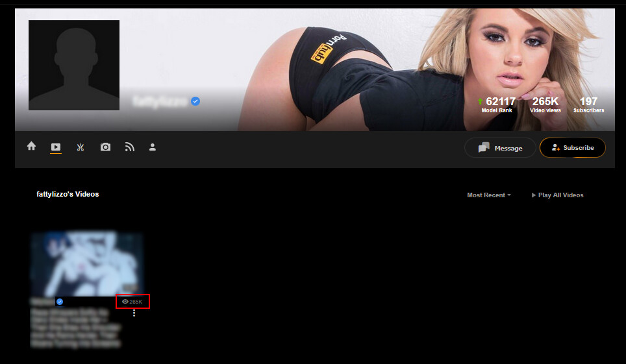Screen dimensions: 626x364
Task: Open the feed stream icon
Action: click(129, 147)
